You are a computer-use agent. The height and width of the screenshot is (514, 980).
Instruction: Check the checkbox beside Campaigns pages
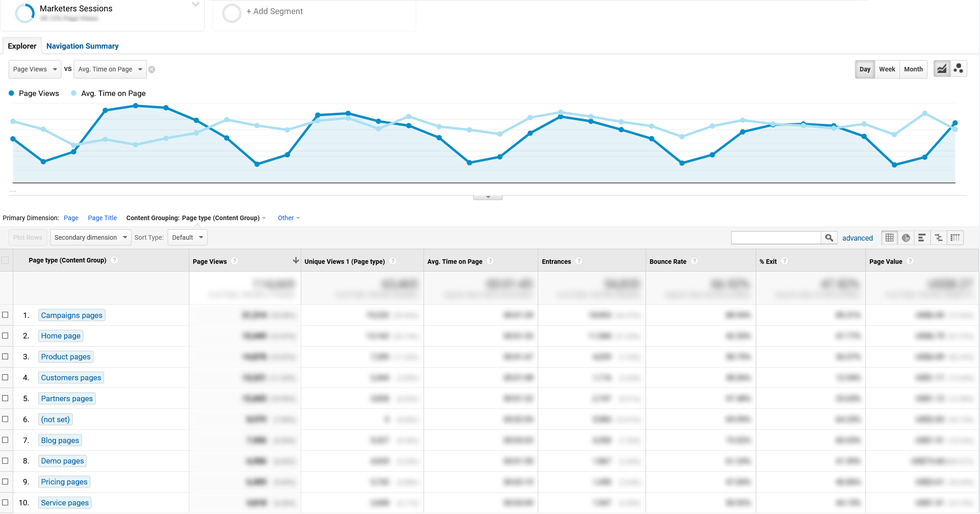click(6, 315)
